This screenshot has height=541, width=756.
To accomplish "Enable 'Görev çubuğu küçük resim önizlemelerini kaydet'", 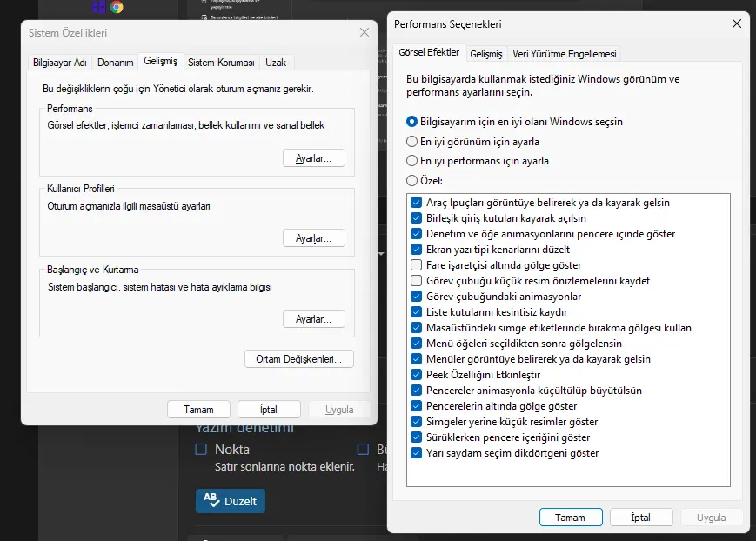I will [x=416, y=281].
